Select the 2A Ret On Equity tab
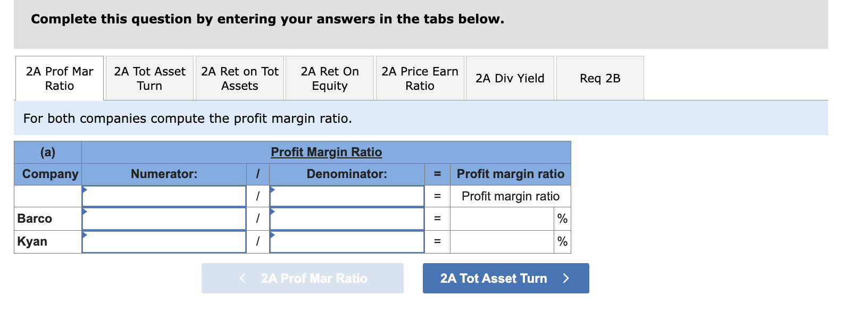The width and height of the screenshot is (868, 320). 329,78
